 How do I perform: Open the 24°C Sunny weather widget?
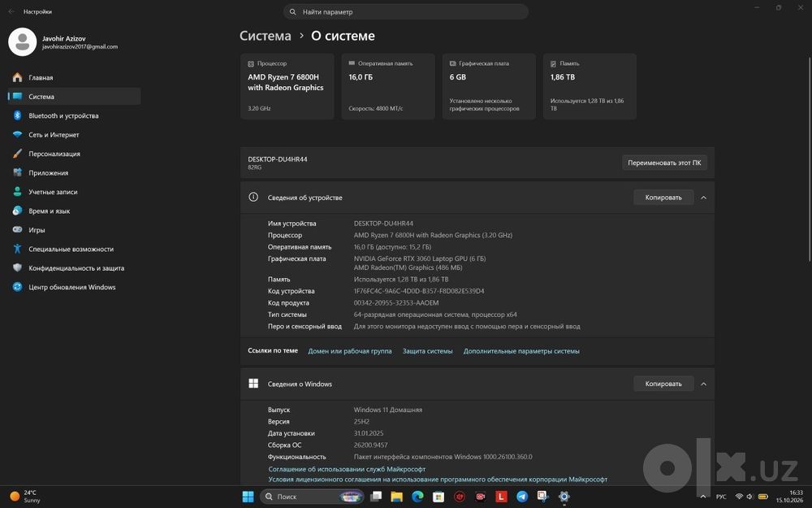coord(24,497)
